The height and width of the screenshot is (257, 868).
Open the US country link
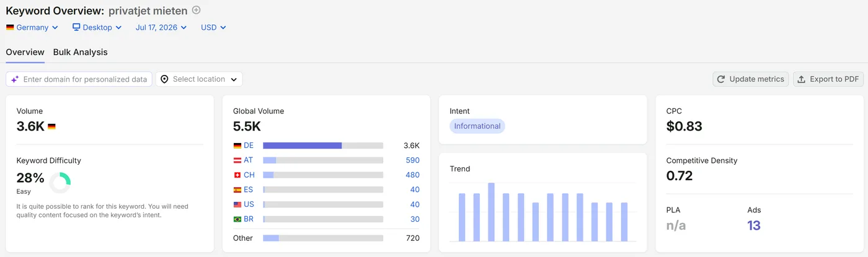tap(249, 204)
